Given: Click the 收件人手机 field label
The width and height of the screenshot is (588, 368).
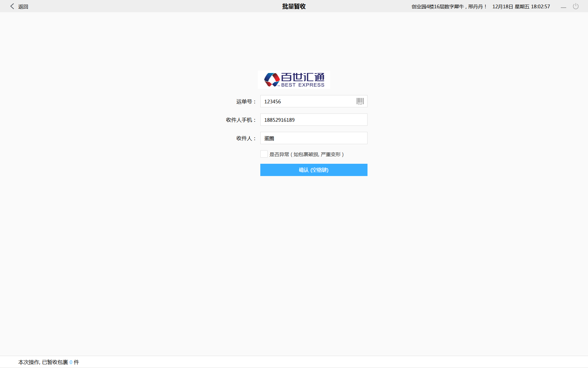Looking at the screenshot, I should [241, 120].
